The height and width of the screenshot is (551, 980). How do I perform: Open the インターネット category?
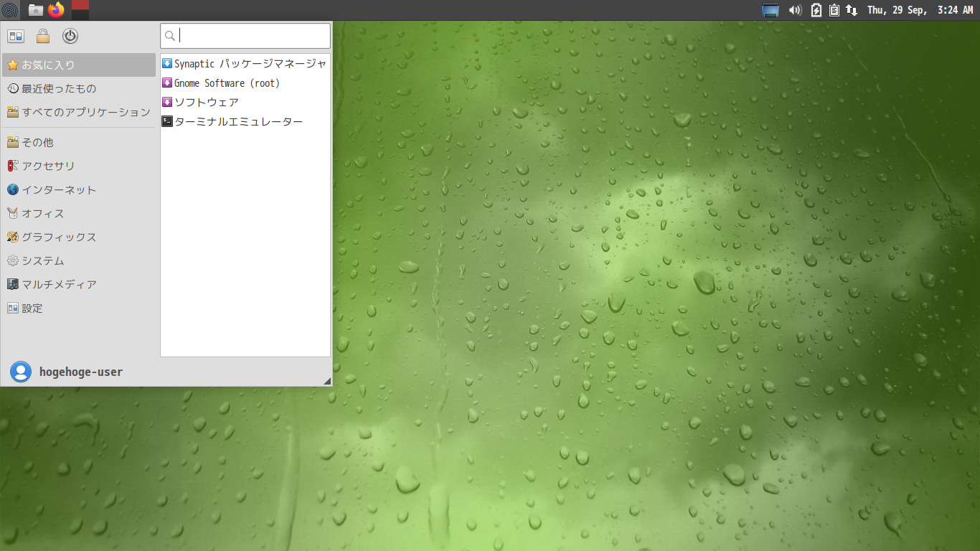click(x=79, y=189)
